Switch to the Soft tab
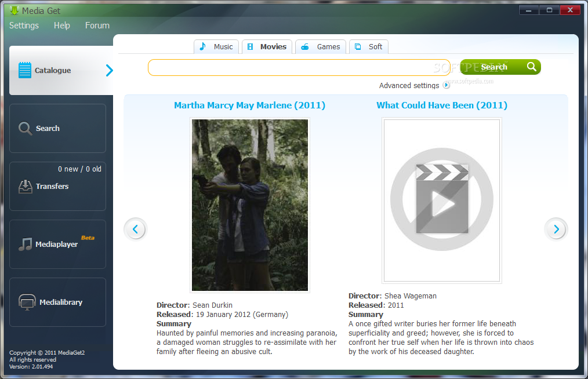Screen dimensions: 588x379 pos(369,46)
